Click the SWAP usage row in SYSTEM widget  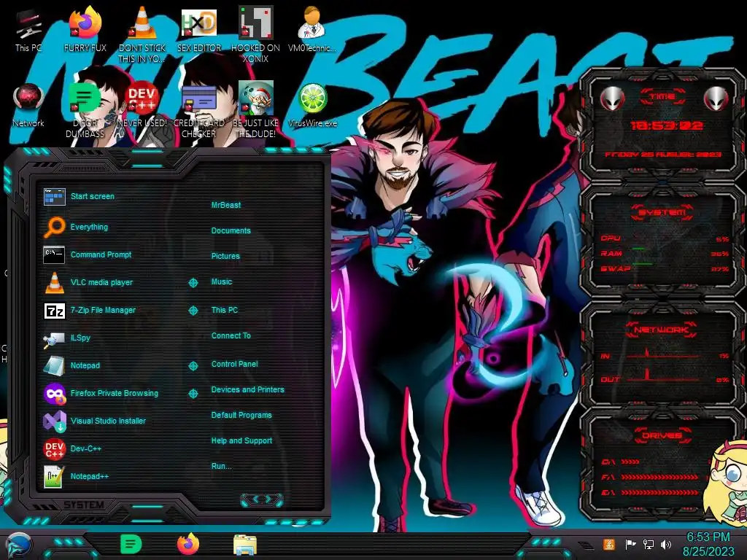665,268
